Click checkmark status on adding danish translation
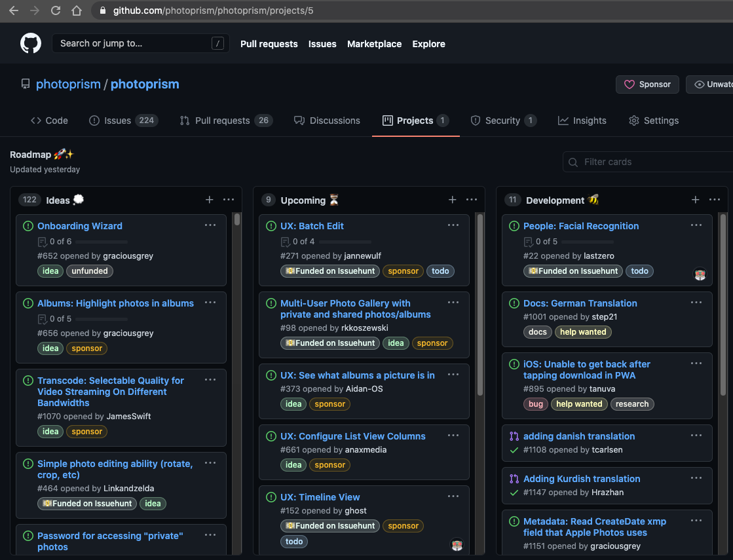733x560 pixels. coord(514,450)
